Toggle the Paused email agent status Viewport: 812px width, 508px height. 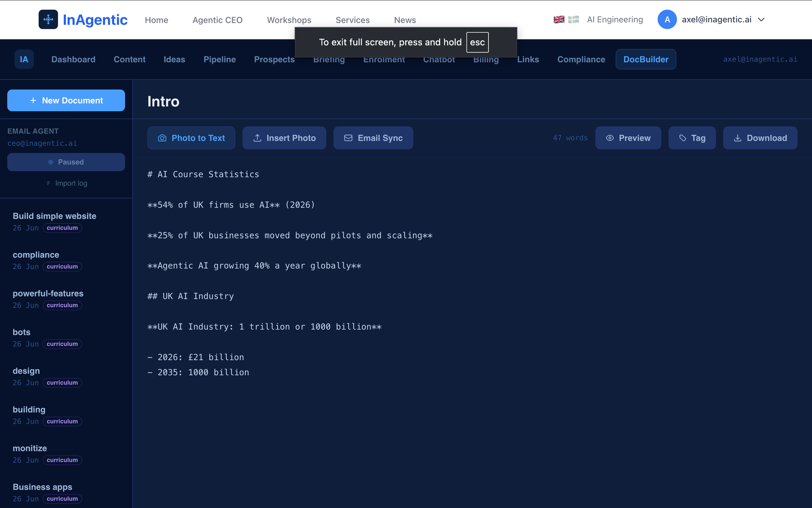[x=66, y=162]
